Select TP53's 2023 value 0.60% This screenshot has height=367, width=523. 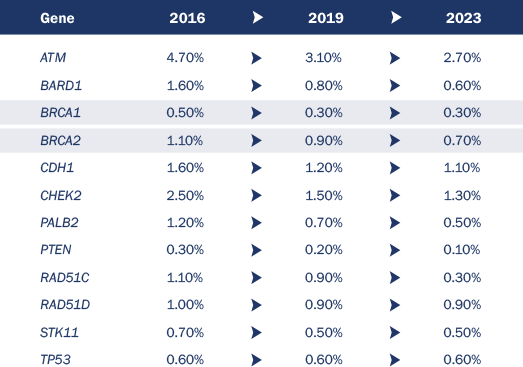pos(462,360)
